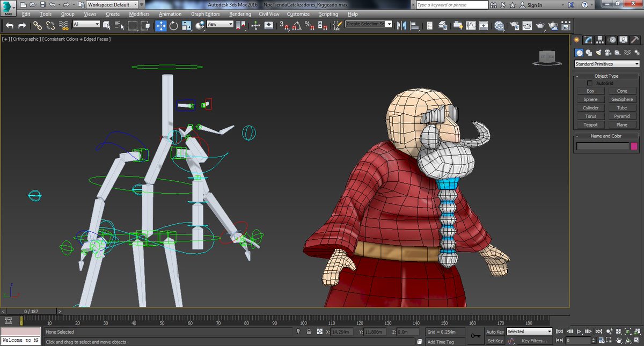This screenshot has width=644, height=346.
Task: Click the Undo arrow in main toolbar
Action: click(x=9, y=25)
